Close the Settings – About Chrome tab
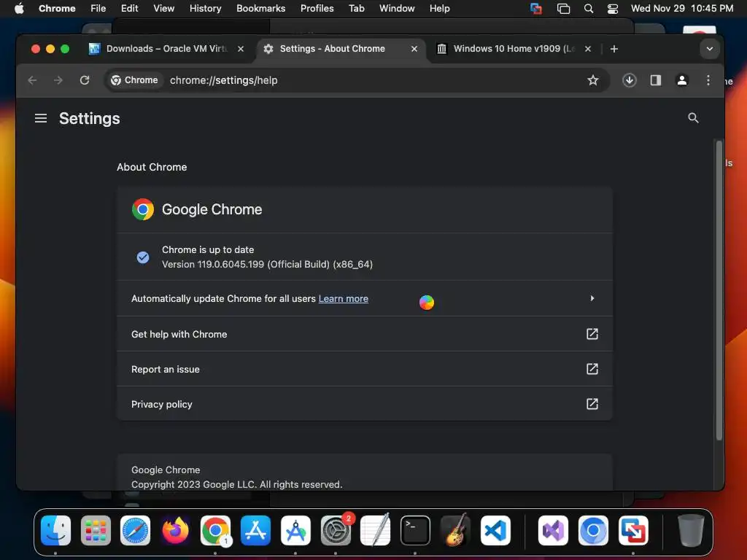Screen dimensions: 747x560 tap(414, 49)
